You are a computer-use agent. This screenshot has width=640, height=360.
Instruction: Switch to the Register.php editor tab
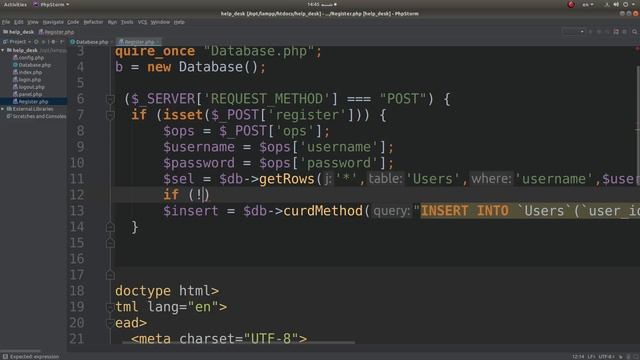(x=139, y=42)
